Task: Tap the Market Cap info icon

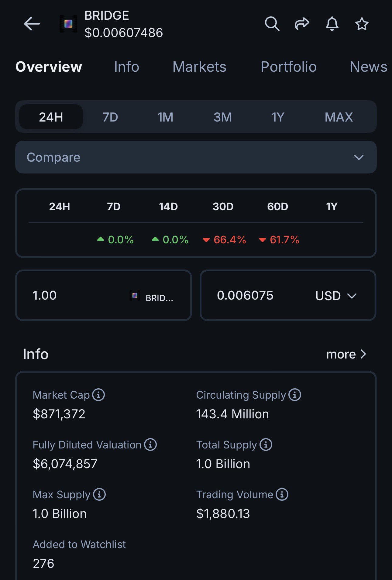Action: [x=98, y=395]
